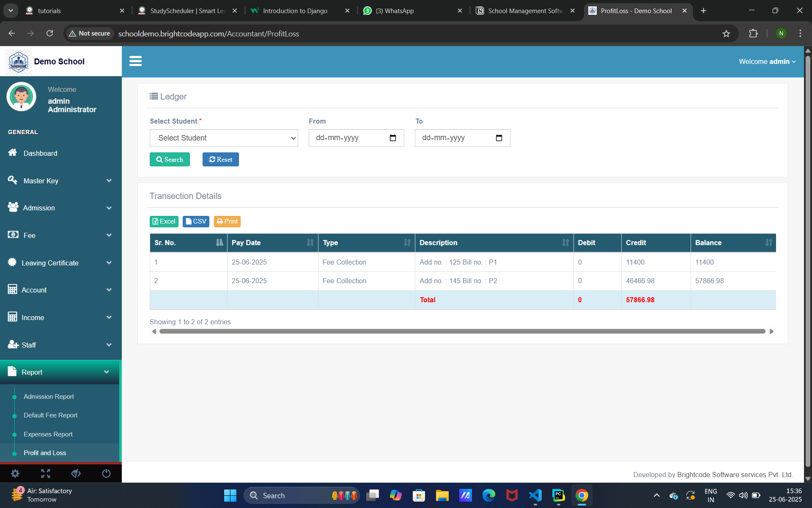Open Microsoft Edge from taskbar
Screen dimensions: 812x508
click(488, 495)
